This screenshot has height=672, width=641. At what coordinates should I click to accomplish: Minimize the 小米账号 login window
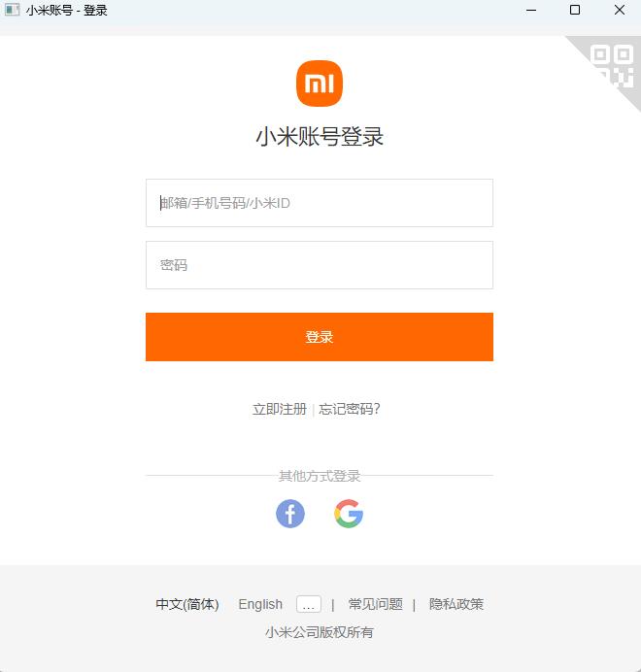click(x=531, y=10)
